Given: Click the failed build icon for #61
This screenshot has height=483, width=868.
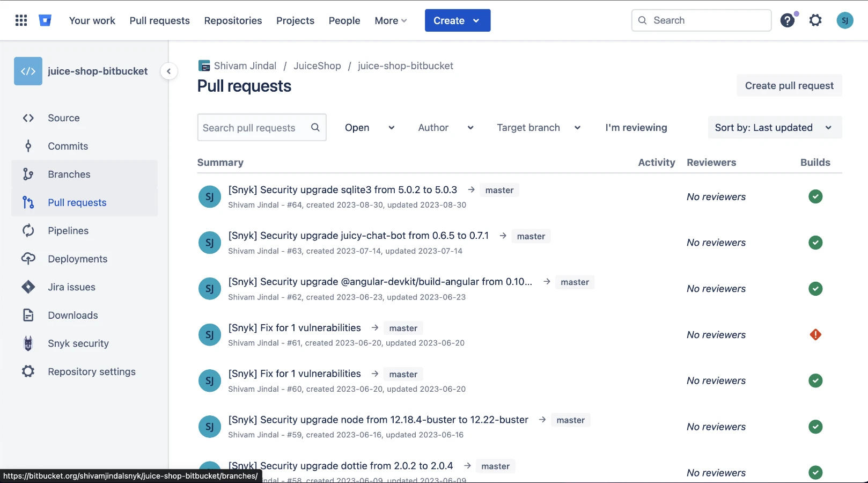Looking at the screenshot, I should coord(815,335).
